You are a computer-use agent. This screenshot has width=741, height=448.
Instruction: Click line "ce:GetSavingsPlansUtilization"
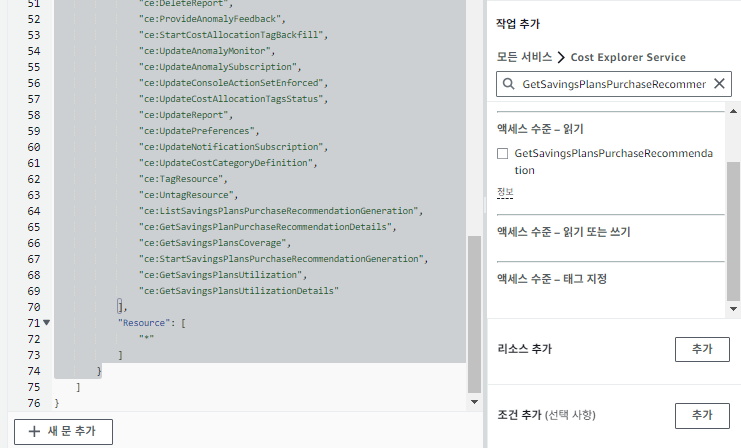[x=223, y=275]
